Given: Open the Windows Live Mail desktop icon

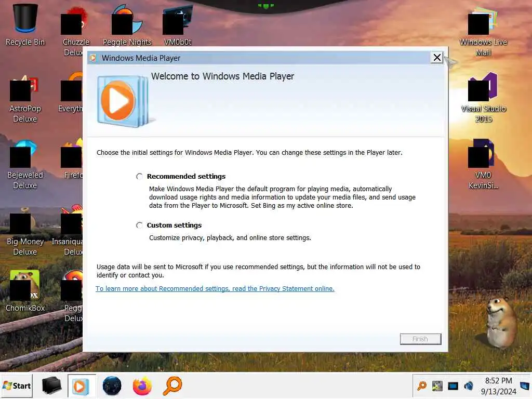Looking at the screenshot, I should 483,32.
